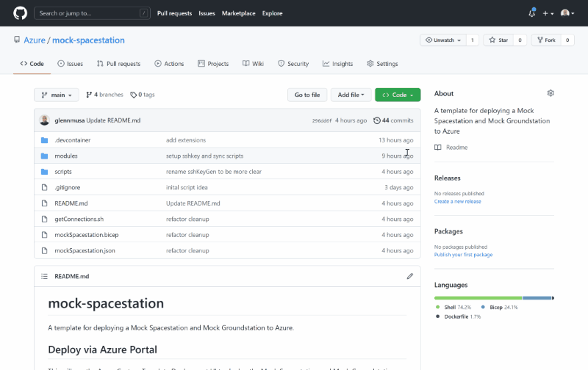
Task: Open the GitHub home logo
Action: (21, 13)
